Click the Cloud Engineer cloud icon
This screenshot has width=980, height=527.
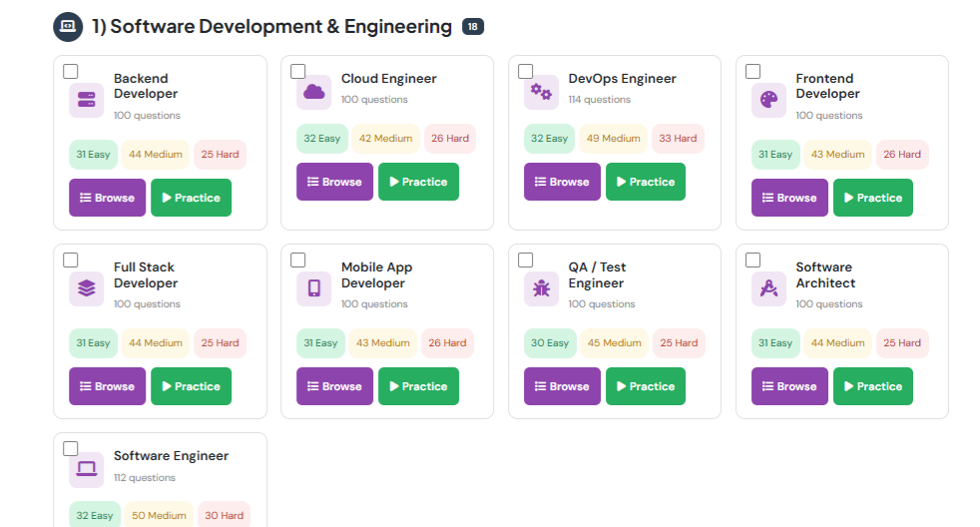pyautogui.click(x=313, y=92)
